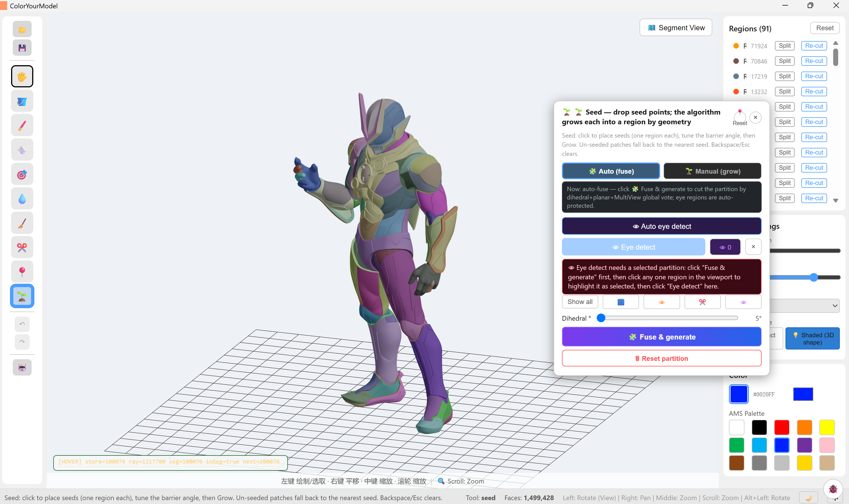
Task: Re-cut region 17219
Action: (814, 76)
